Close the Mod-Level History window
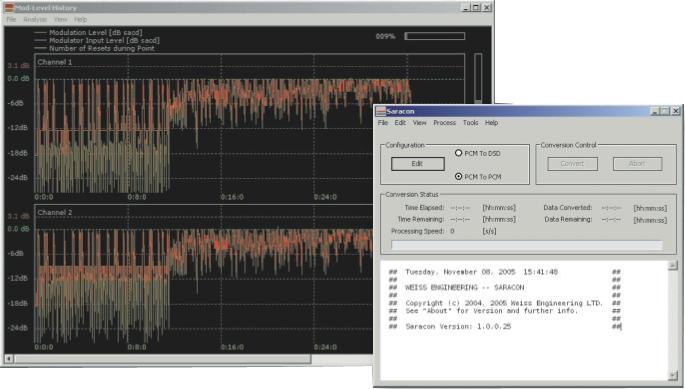 coord(487,7)
